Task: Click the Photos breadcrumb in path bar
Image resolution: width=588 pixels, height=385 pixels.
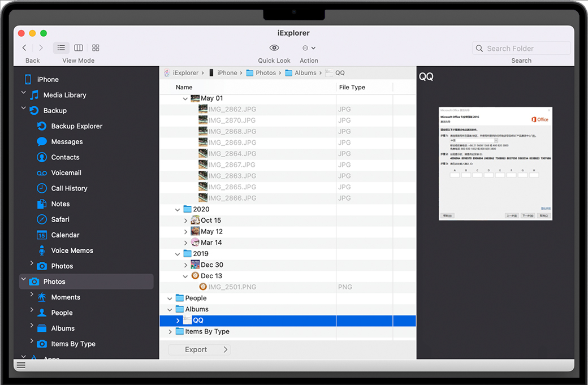Action: (x=265, y=73)
